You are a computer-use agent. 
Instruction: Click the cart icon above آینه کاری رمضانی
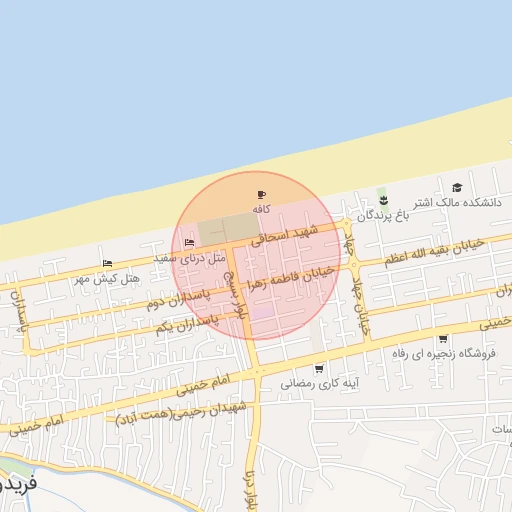click(319, 369)
